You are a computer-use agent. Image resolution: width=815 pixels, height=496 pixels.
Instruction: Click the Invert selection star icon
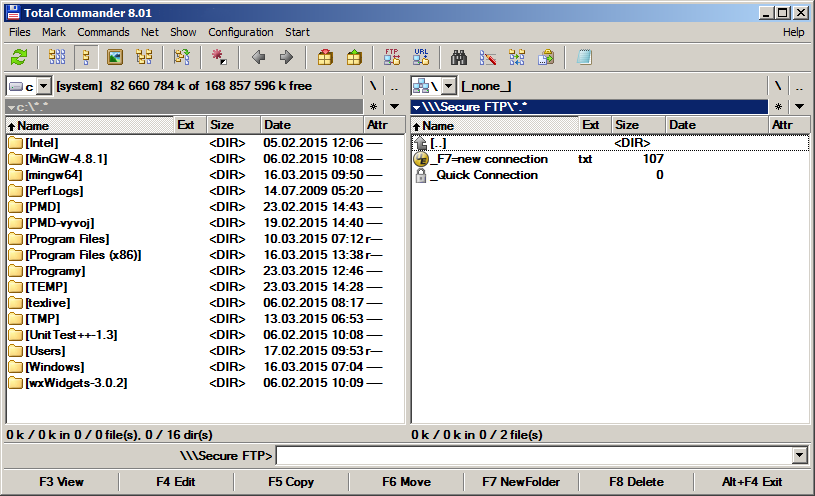[x=219, y=57]
